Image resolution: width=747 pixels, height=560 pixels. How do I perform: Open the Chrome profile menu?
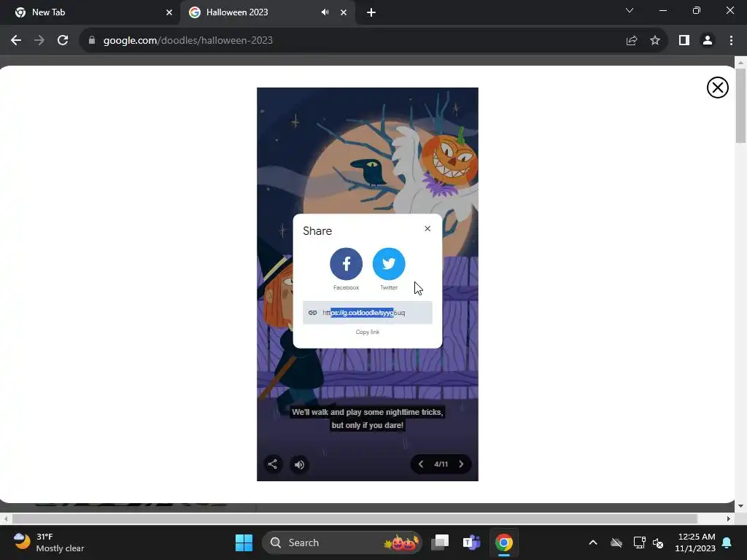pyautogui.click(x=708, y=41)
